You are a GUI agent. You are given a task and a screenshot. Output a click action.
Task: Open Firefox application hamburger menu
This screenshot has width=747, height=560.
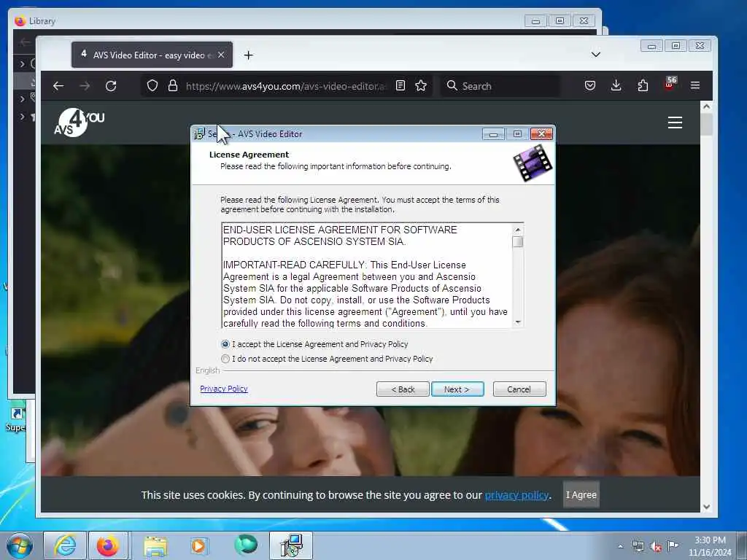[x=695, y=85]
